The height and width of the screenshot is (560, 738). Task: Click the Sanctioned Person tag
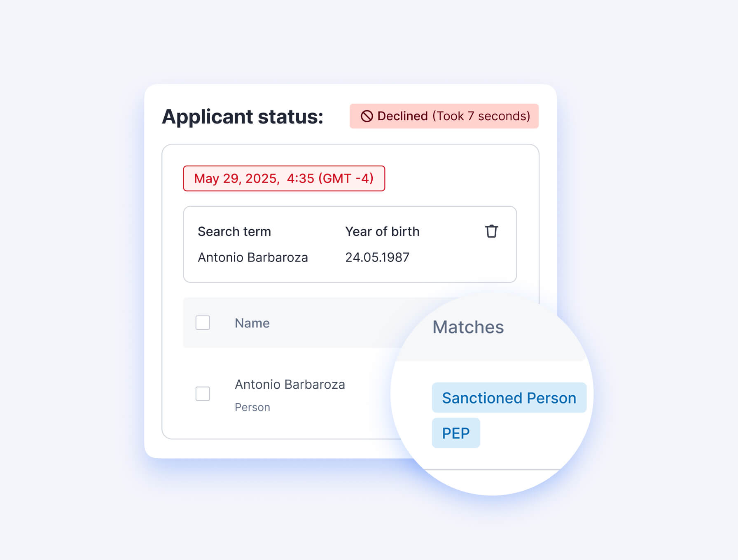[x=509, y=398]
